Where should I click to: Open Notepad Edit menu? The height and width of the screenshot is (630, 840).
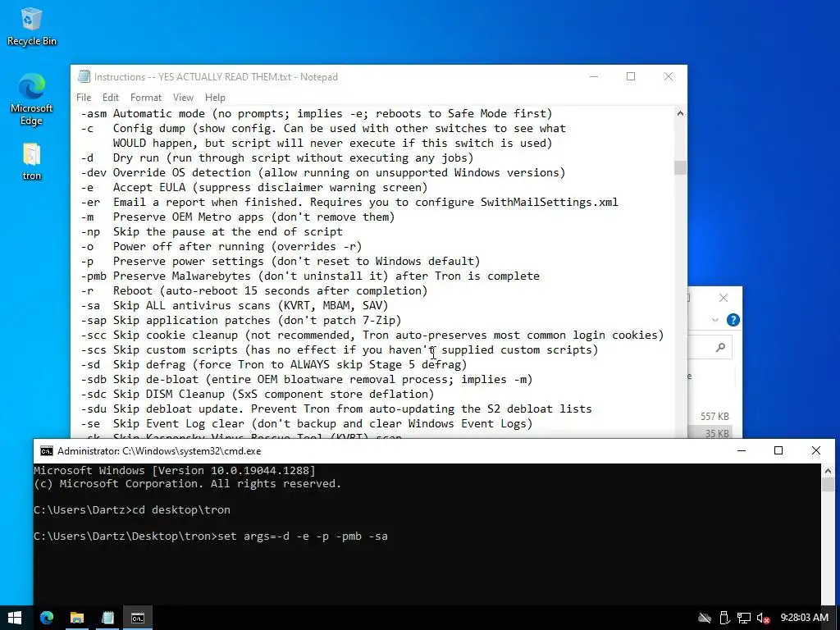(x=111, y=98)
